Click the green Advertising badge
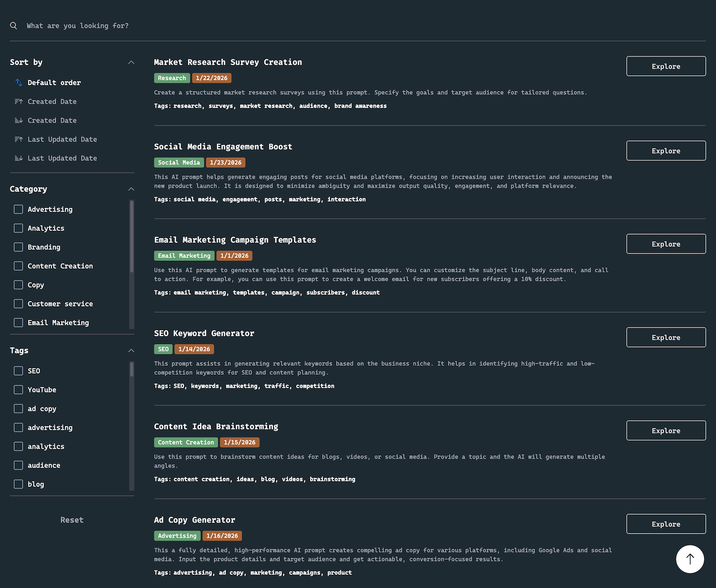The width and height of the screenshot is (716, 588). click(x=178, y=536)
